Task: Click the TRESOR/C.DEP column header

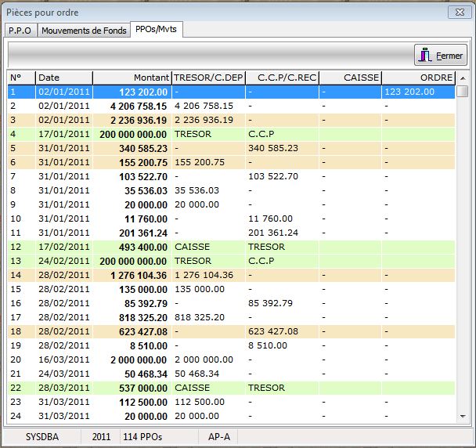Action: pyautogui.click(x=208, y=78)
